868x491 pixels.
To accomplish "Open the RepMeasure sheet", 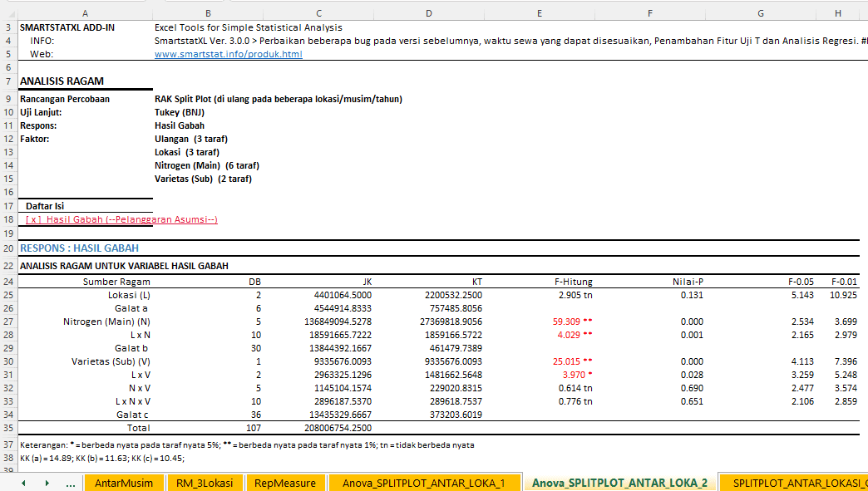I will (287, 482).
